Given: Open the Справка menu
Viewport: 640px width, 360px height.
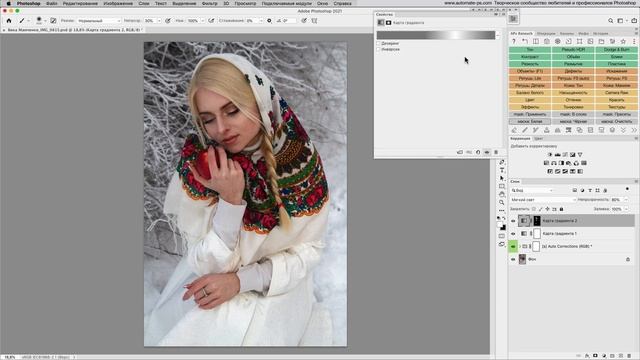Looking at the screenshot, I should pyautogui.click(x=342, y=3).
